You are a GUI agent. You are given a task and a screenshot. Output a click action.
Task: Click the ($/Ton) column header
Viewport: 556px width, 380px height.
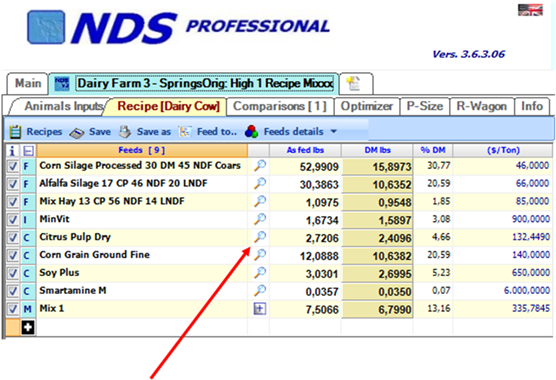[x=503, y=150]
